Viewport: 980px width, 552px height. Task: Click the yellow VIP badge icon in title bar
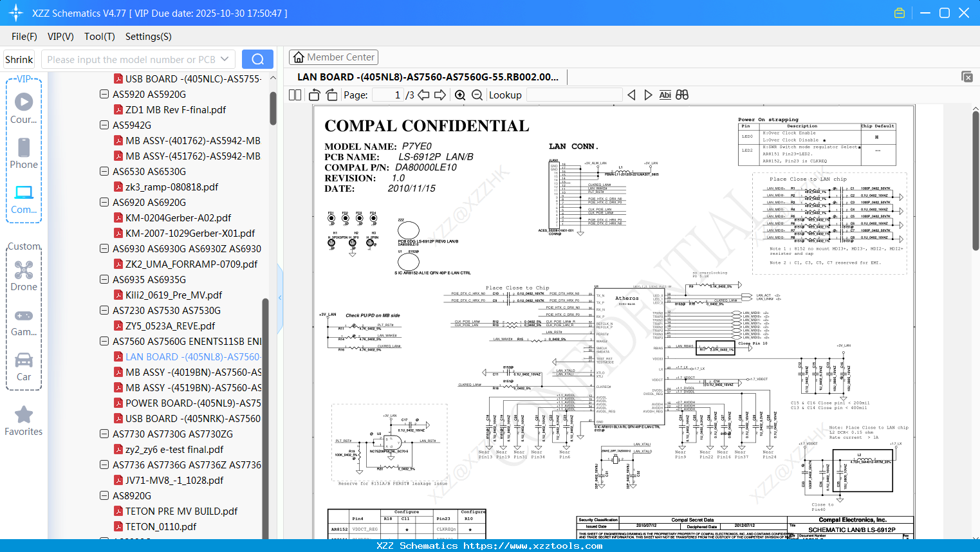(900, 13)
